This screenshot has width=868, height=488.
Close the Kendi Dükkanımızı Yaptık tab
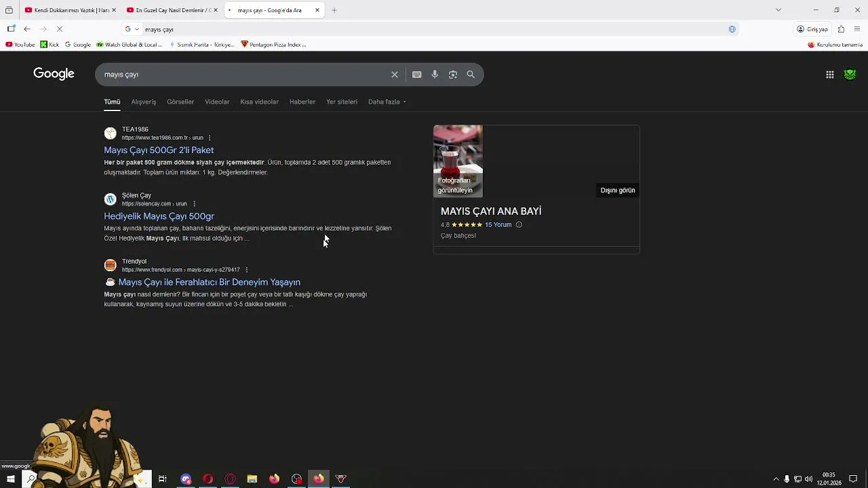(x=113, y=10)
